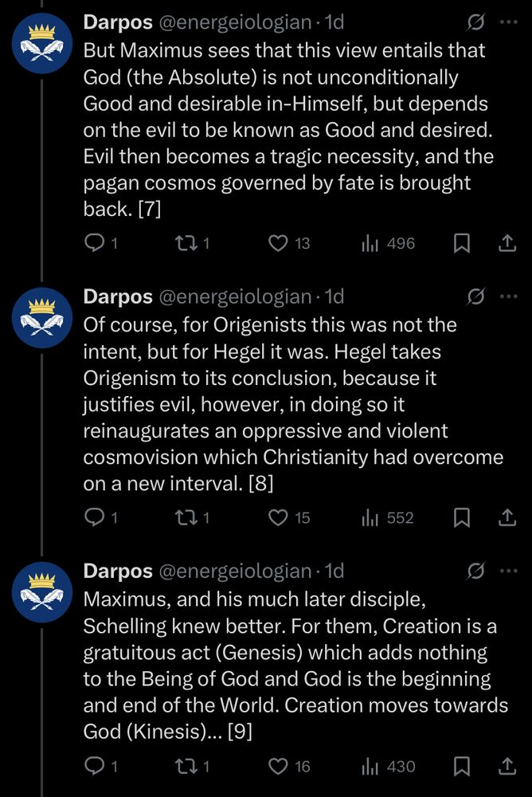Image resolution: width=532 pixels, height=797 pixels.
Task: Like the tweet with 15 likes
Action: click(x=288, y=518)
